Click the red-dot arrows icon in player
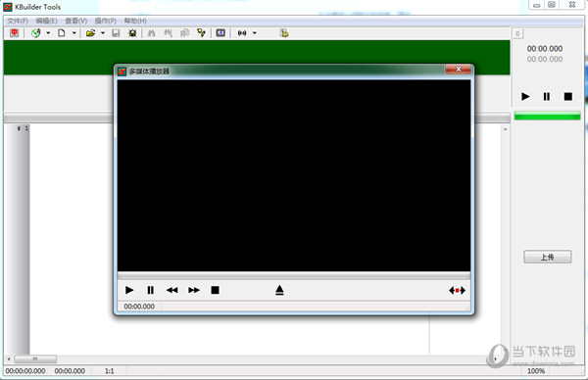The image size is (588, 380). (457, 291)
